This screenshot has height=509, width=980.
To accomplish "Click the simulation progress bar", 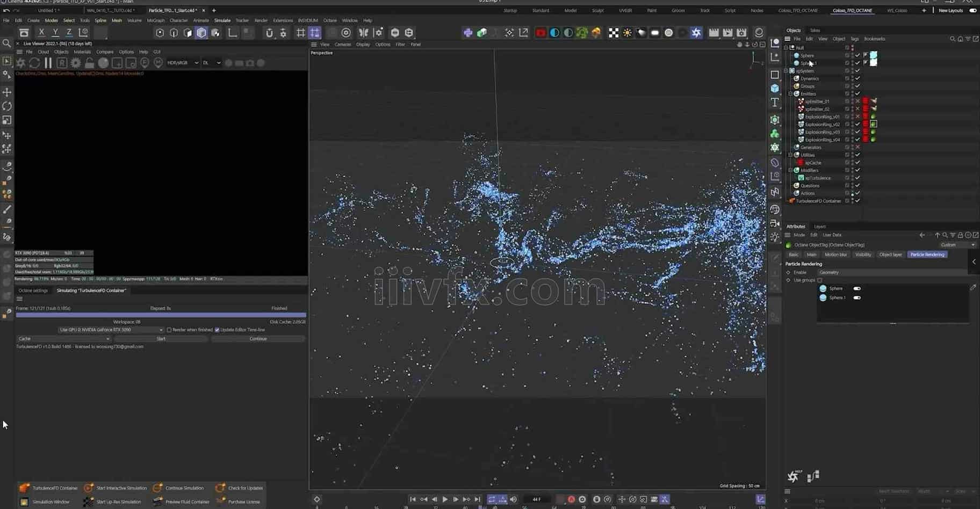I will [x=161, y=315].
